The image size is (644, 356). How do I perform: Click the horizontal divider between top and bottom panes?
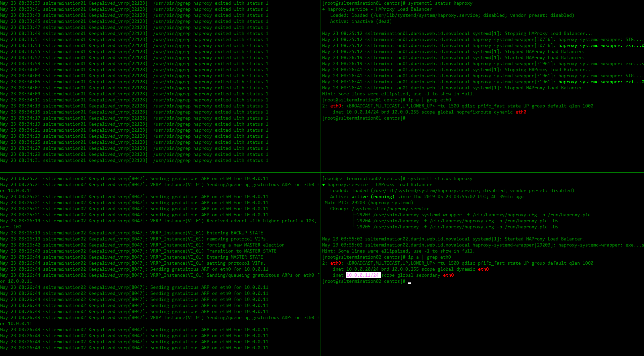(160, 173)
